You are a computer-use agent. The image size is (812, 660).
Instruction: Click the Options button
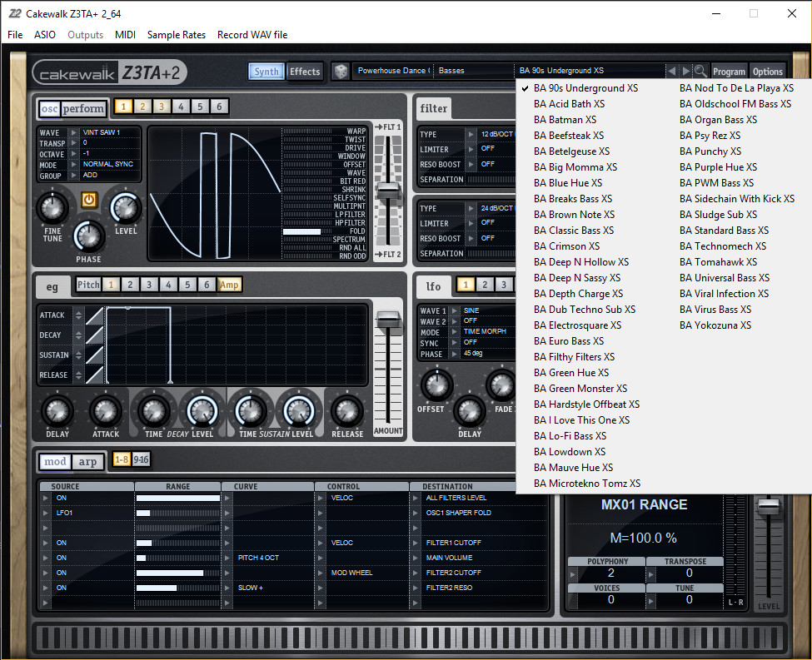pyautogui.click(x=767, y=72)
